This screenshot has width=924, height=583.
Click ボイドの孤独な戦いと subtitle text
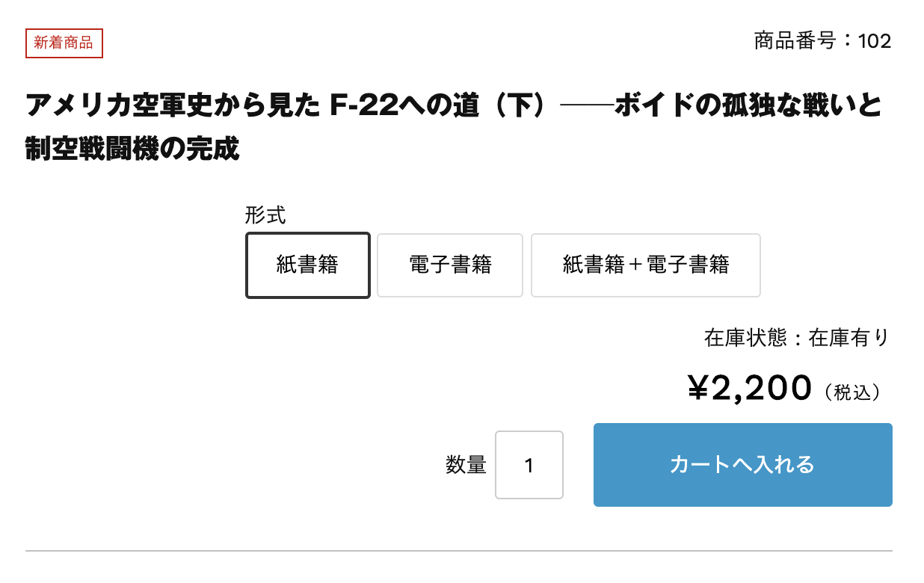(x=748, y=106)
